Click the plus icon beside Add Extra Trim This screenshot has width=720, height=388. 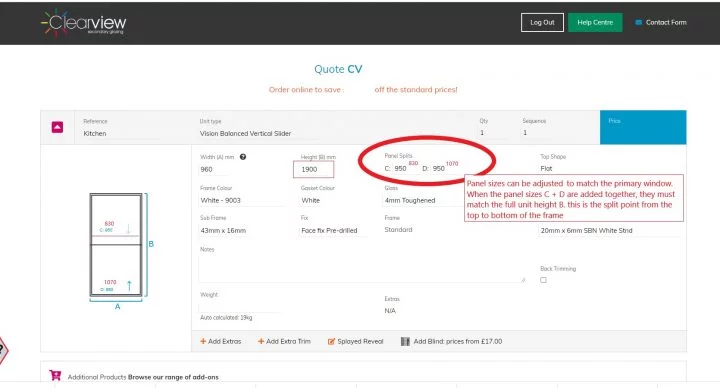[261, 341]
